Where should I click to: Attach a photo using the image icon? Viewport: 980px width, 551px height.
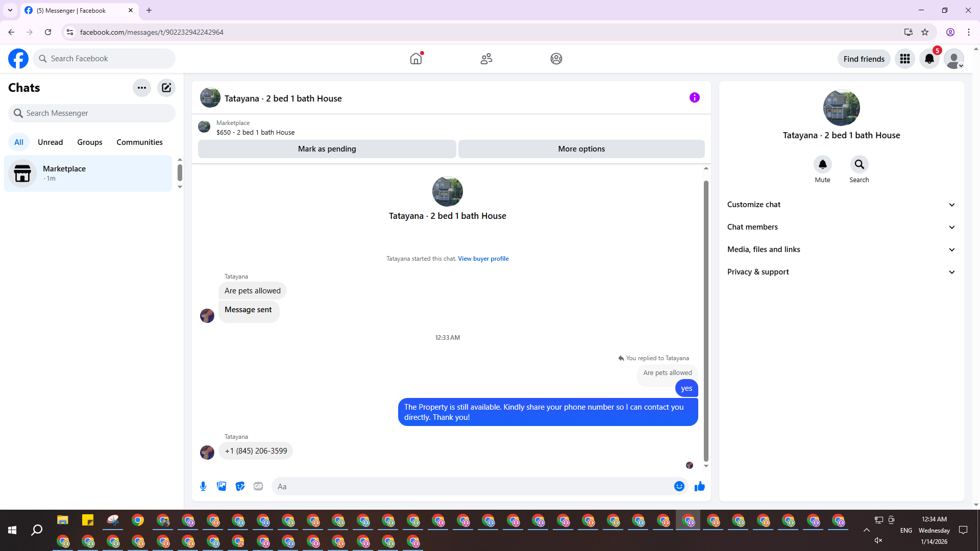(x=222, y=486)
